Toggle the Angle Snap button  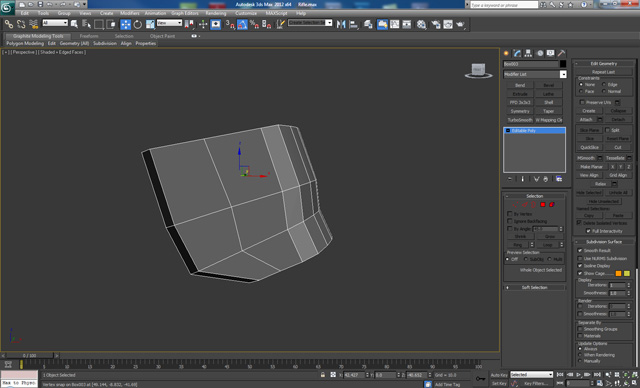pyautogui.click(x=242, y=24)
